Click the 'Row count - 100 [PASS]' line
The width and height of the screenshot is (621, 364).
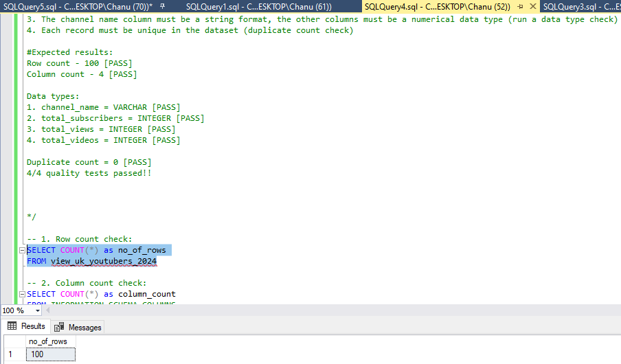[x=79, y=63]
